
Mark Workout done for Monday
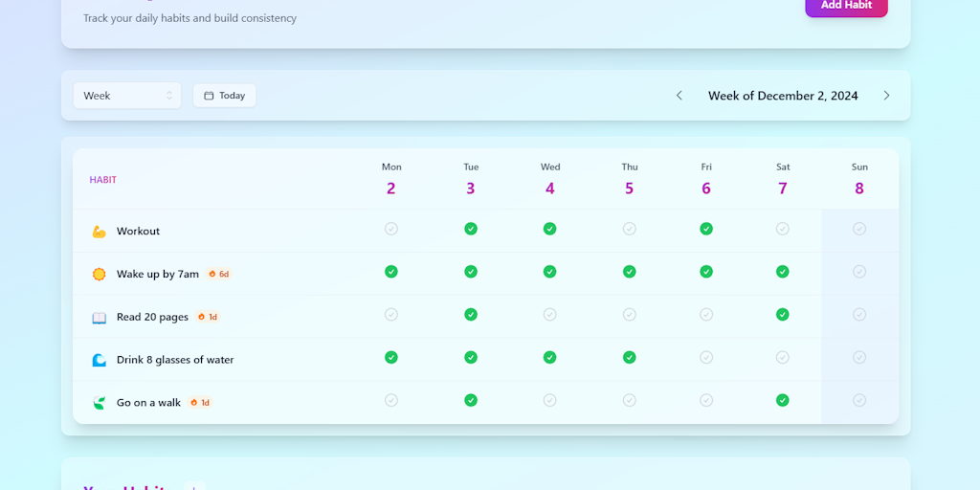(x=391, y=229)
